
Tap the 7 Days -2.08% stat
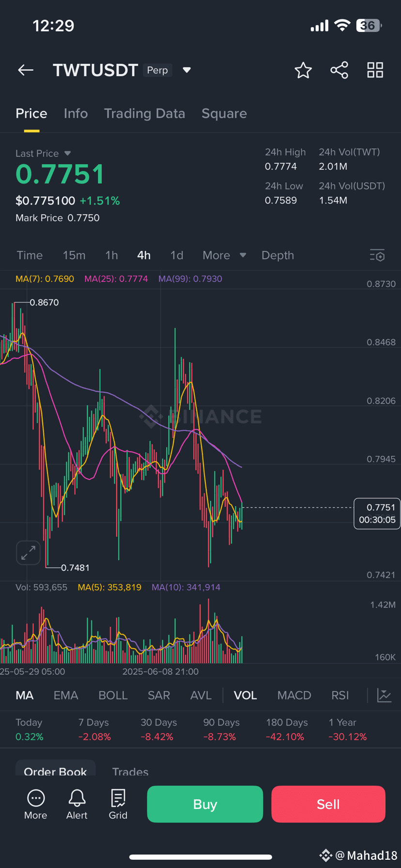tap(94, 729)
